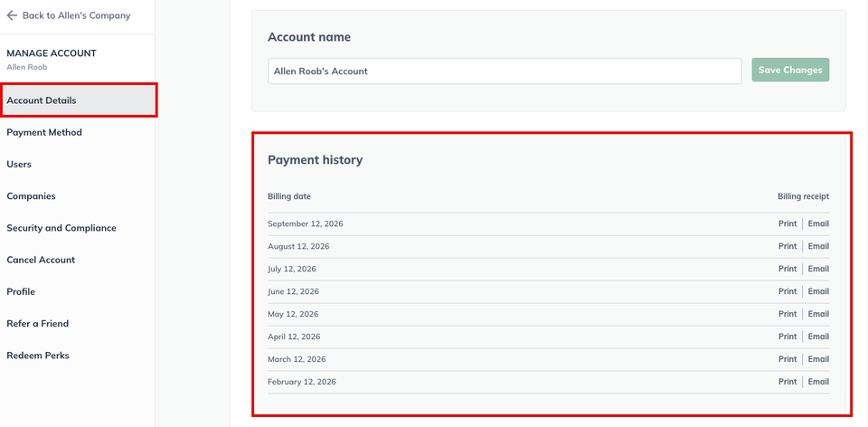The image size is (868, 427).
Task: Click the April 12, 2026 billing date
Action: (x=294, y=337)
